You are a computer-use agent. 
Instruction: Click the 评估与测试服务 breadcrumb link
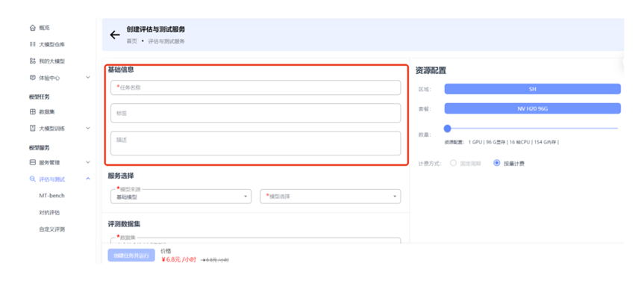(166, 42)
